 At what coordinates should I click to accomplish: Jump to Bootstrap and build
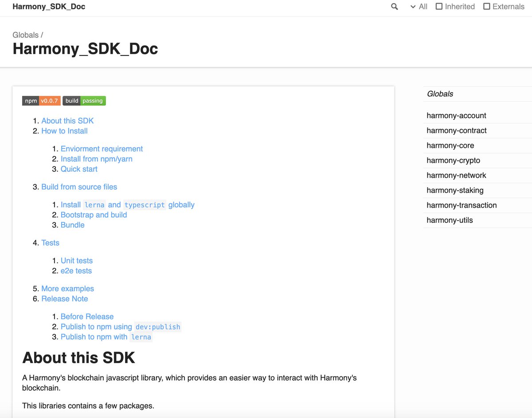pos(94,215)
